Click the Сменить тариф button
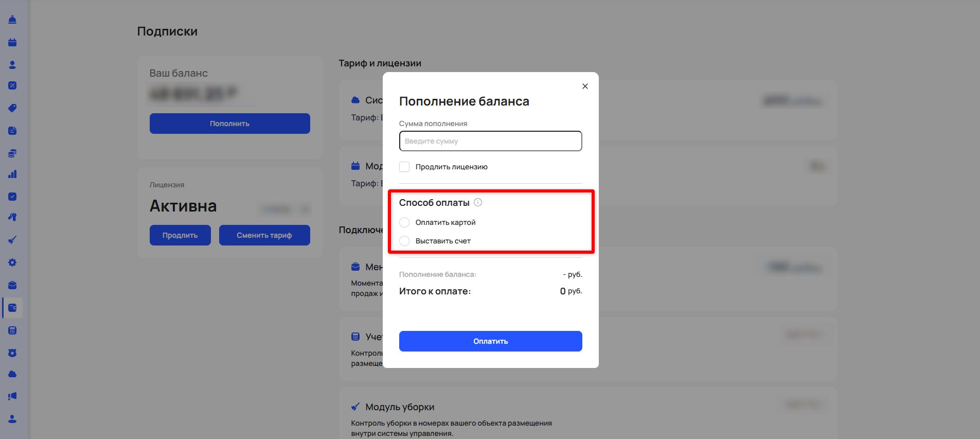 pos(264,235)
